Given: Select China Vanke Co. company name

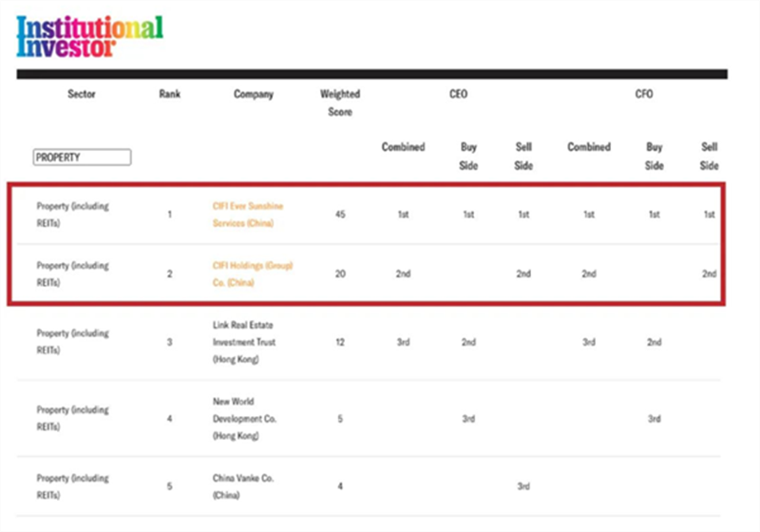Looking at the screenshot, I should tap(243, 486).
